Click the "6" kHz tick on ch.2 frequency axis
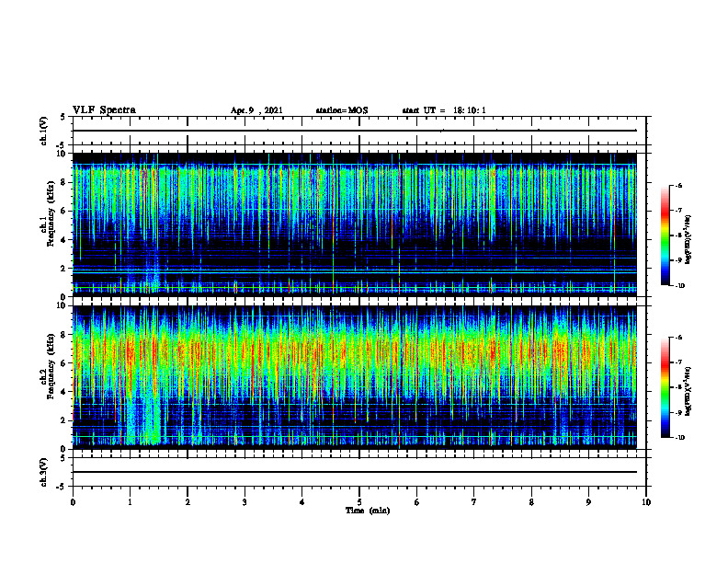The width and height of the screenshot is (728, 563). pos(64,363)
